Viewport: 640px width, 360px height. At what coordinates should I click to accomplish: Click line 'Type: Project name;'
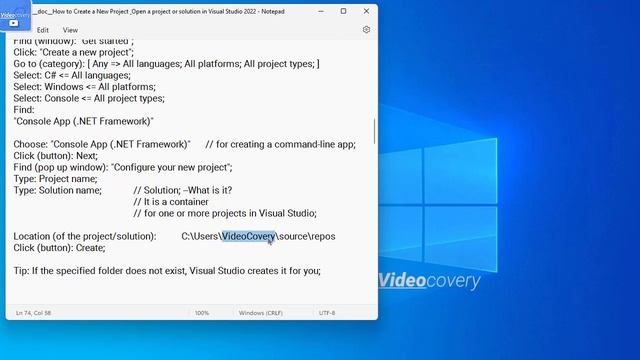(x=56, y=179)
